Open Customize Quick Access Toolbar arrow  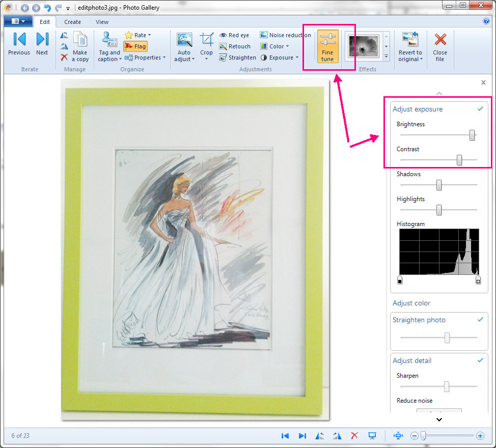[x=68, y=8]
